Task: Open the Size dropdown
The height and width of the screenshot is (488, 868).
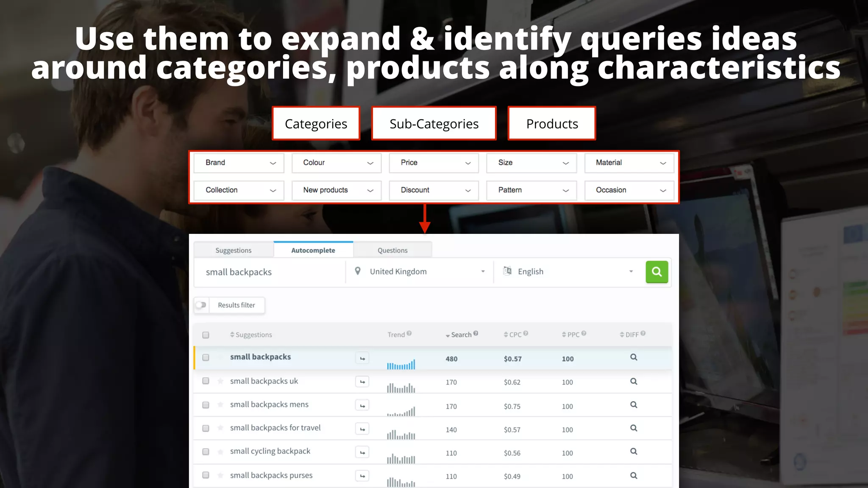Action: (x=531, y=163)
